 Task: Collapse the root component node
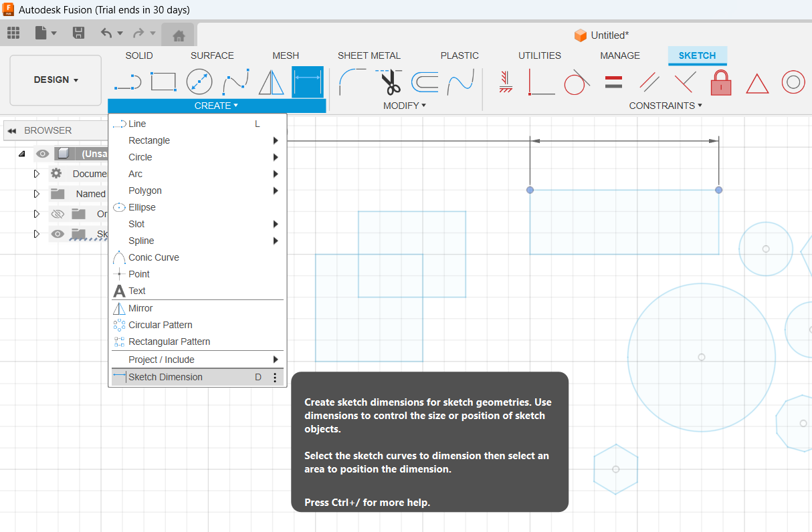22,154
